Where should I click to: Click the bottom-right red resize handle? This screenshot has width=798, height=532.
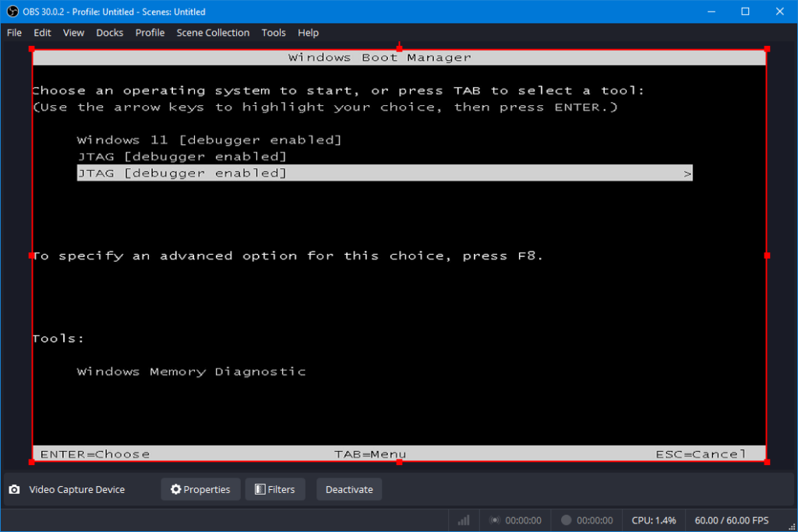(767, 462)
